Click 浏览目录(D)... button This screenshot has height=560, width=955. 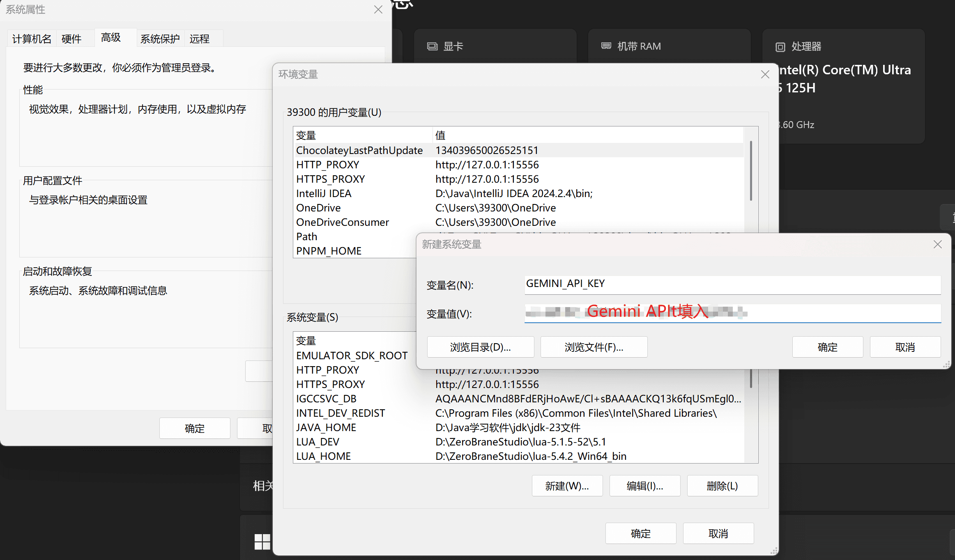point(481,347)
